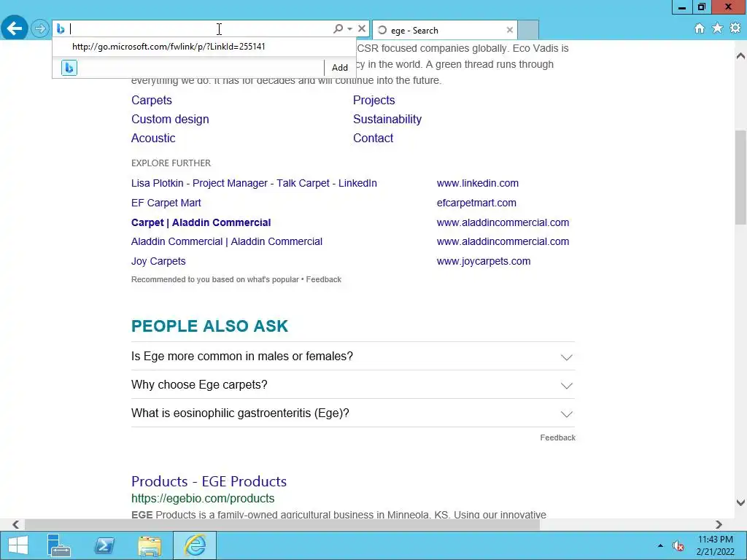Viewport: 747px width, 560px height.
Task: Launch PowerShell from the taskbar
Action: click(x=104, y=545)
